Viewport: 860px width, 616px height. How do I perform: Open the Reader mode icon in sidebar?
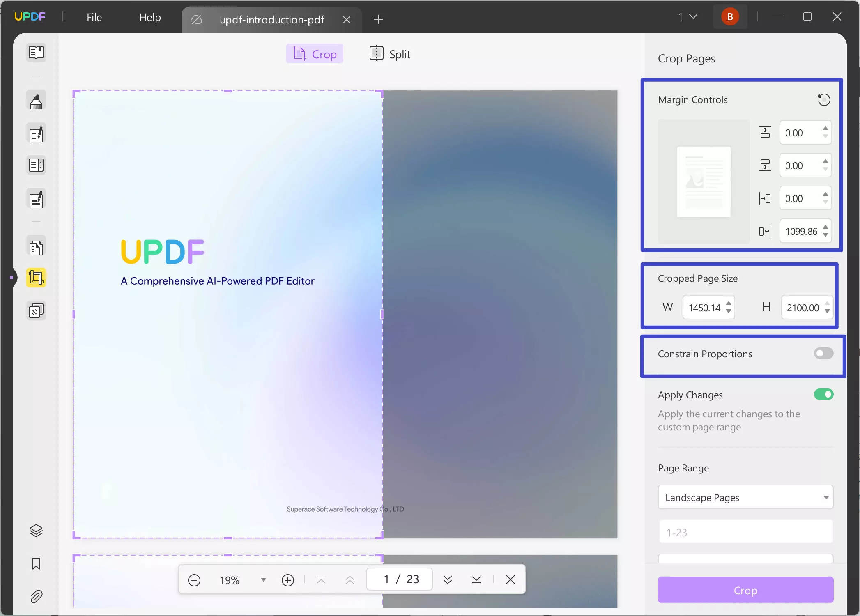36,53
